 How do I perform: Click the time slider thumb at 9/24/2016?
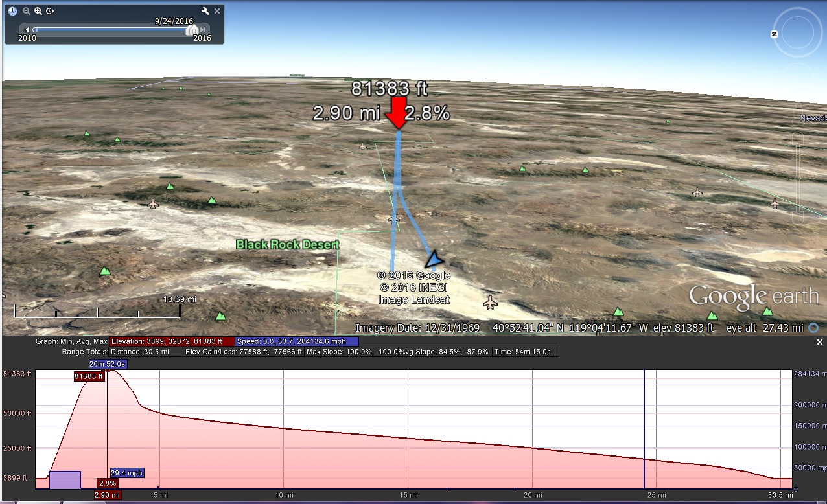192,30
